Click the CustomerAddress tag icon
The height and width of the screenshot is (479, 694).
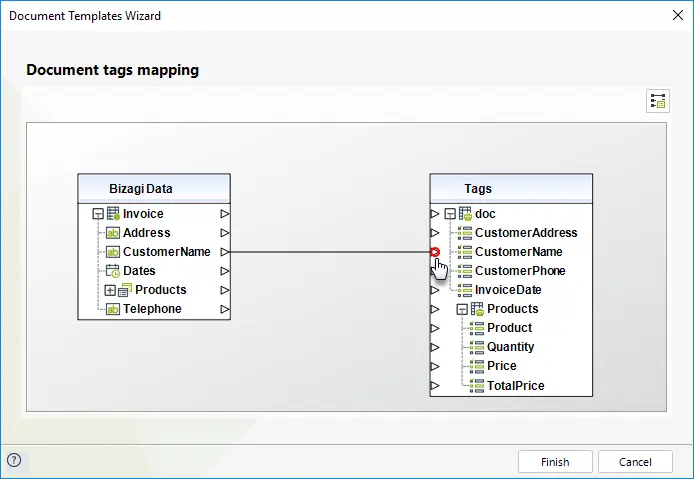[x=465, y=233]
